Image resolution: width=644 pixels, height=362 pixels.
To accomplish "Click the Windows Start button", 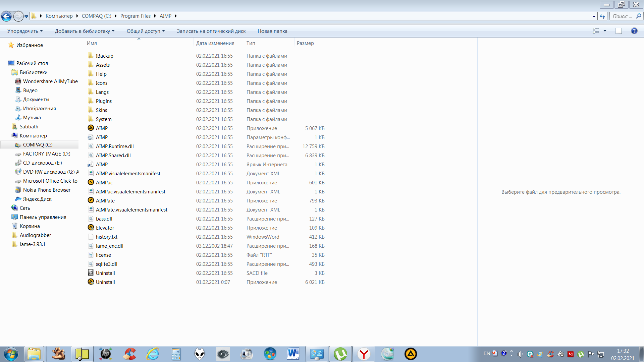I will click(x=11, y=354).
